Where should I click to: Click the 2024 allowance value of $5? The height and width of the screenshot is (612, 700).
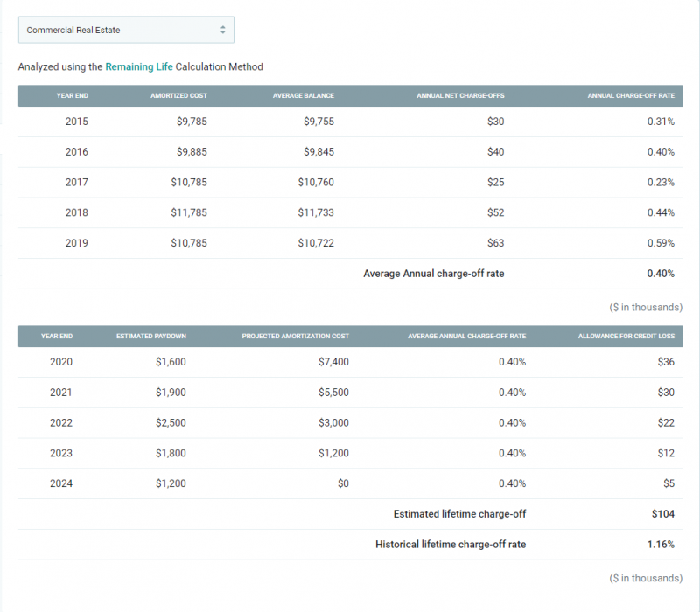tap(671, 483)
